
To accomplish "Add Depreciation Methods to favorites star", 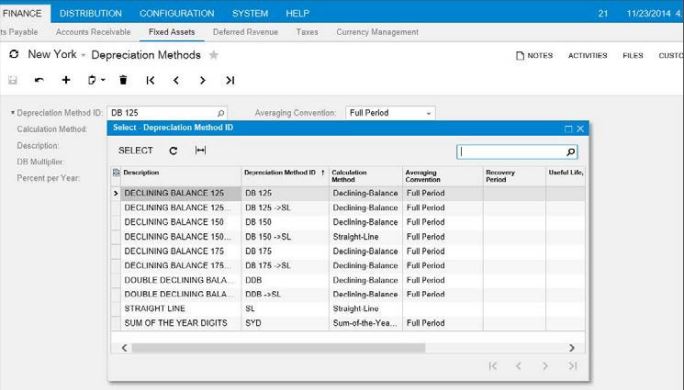I will (214, 55).
